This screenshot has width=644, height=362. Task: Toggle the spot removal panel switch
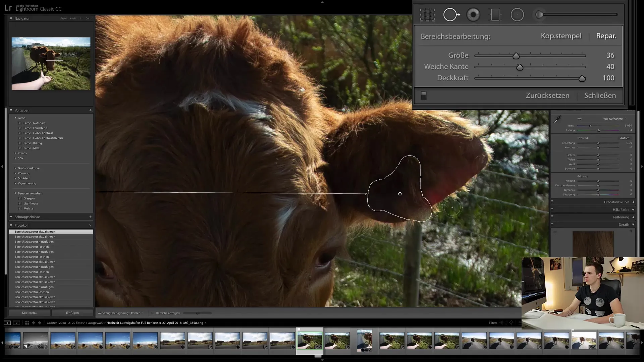click(x=424, y=96)
